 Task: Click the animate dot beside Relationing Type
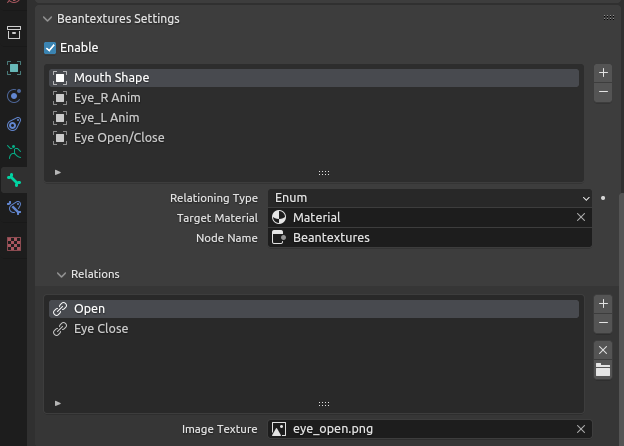click(x=603, y=198)
